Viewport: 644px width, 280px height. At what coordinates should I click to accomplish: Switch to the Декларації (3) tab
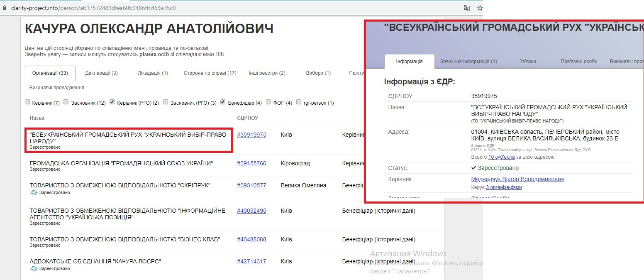101,73
